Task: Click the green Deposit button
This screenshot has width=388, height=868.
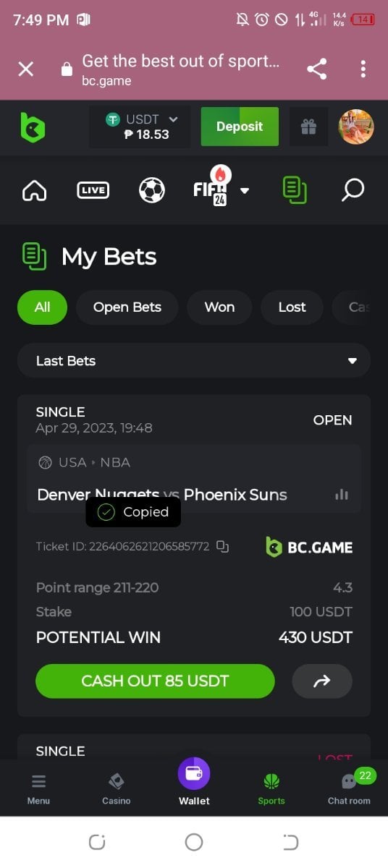Action: coord(240,127)
